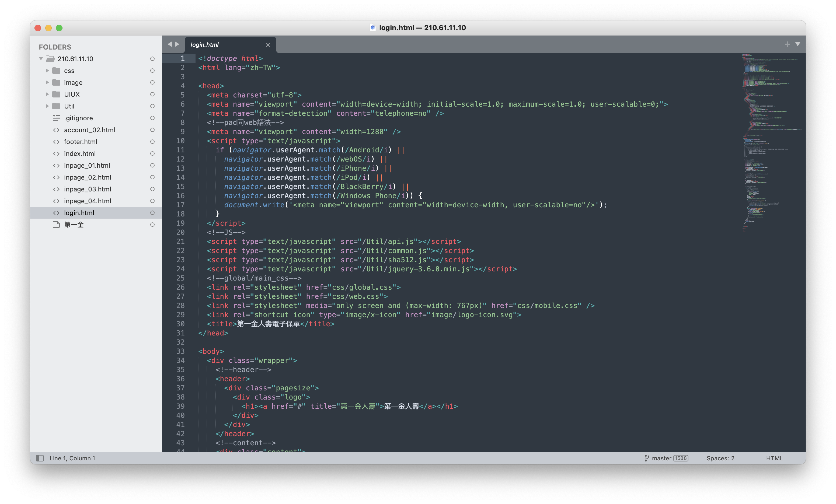836x504 pixels.
Task: Open account_02.html from the sidebar
Action: click(x=96, y=130)
